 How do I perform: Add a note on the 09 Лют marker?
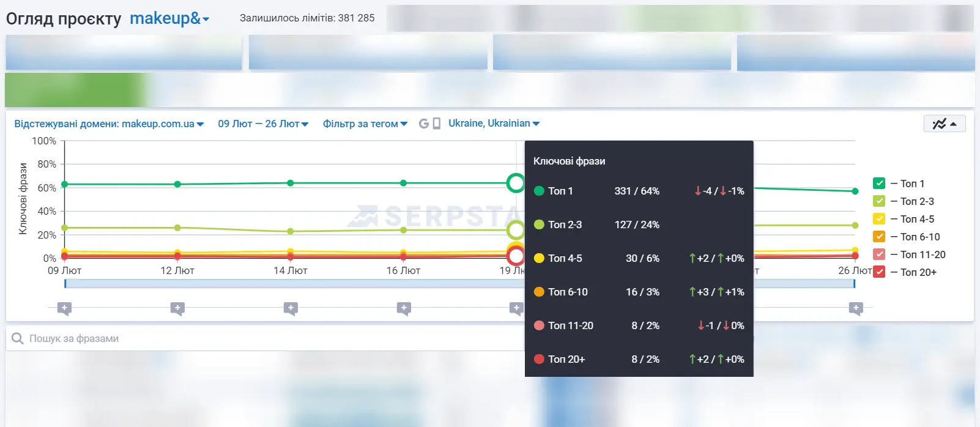coord(64,308)
